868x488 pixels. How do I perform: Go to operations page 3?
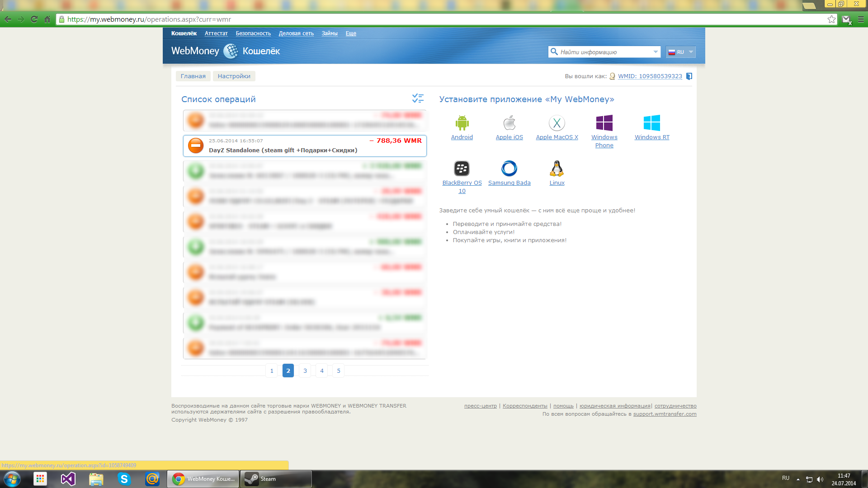pos(305,371)
